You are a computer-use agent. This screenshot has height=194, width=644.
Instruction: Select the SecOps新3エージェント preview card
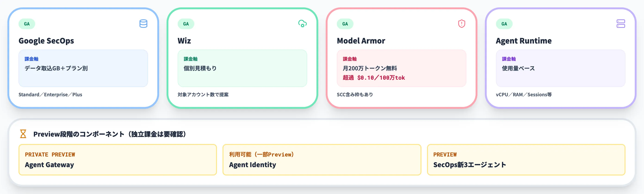[x=526, y=160]
